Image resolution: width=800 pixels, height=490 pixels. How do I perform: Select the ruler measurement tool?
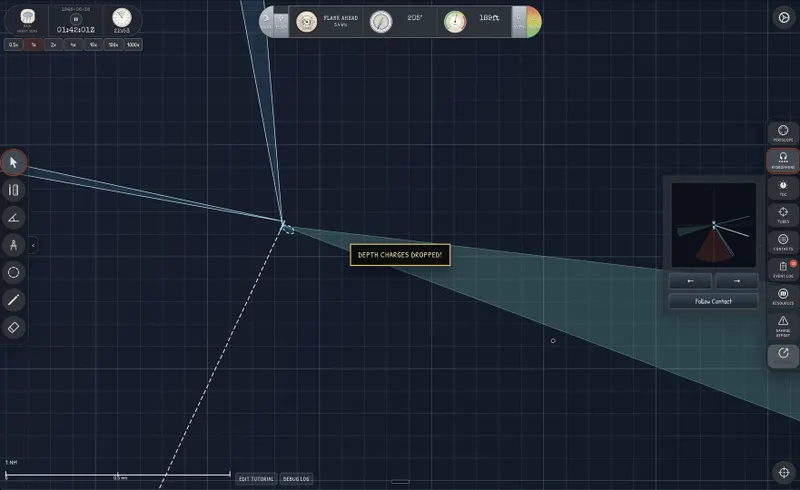click(14, 190)
